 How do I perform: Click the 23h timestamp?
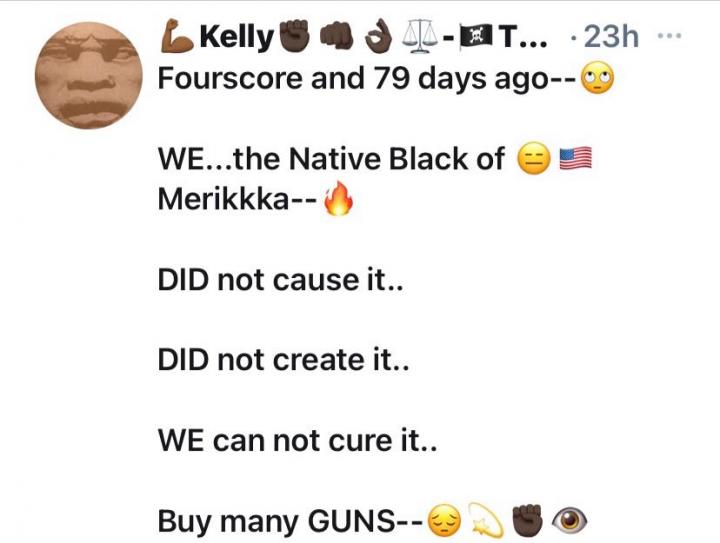pyautogui.click(x=611, y=36)
